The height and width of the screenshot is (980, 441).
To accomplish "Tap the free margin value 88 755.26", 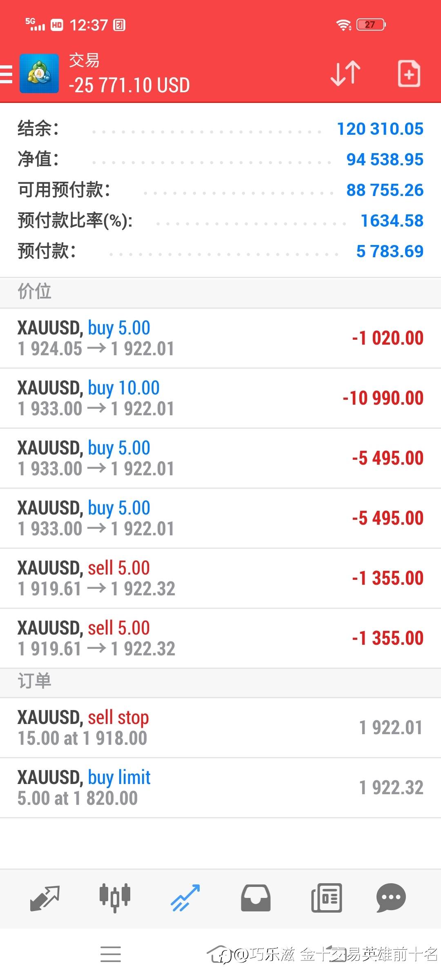I will (x=385, y=190).
